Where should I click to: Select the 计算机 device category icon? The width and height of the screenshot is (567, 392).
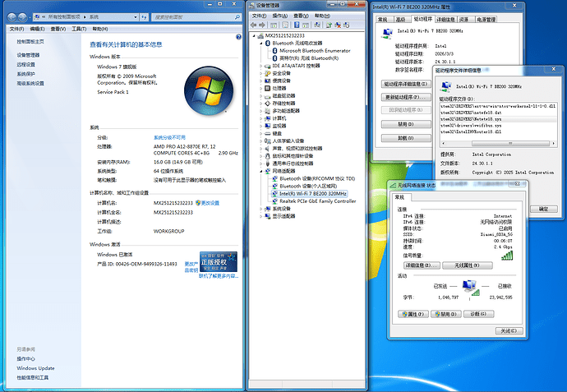pyautogui.click(x=268, y=118)
